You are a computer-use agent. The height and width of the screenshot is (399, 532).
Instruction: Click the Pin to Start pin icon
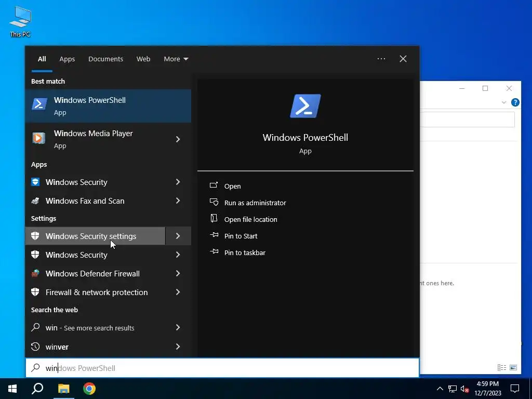coord(214,235)
